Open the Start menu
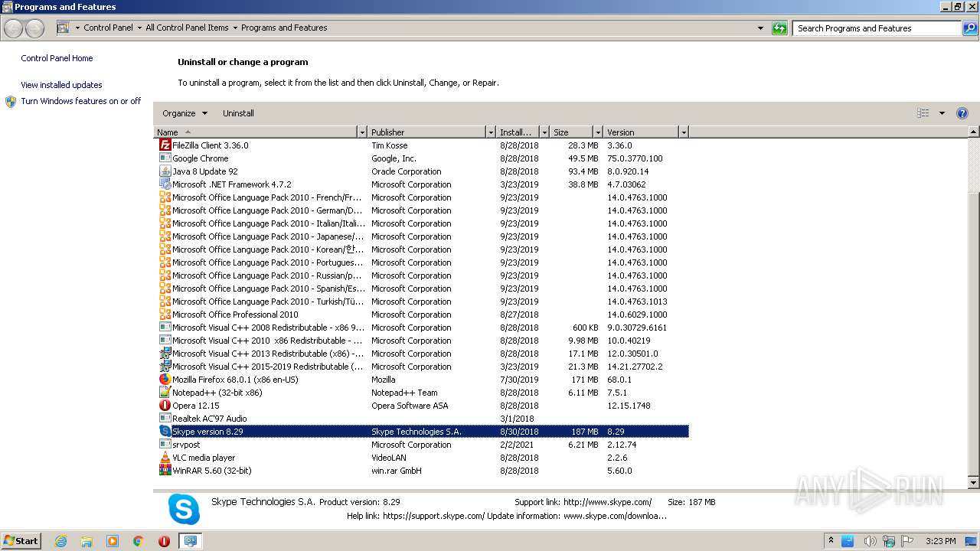 (21, 541)
